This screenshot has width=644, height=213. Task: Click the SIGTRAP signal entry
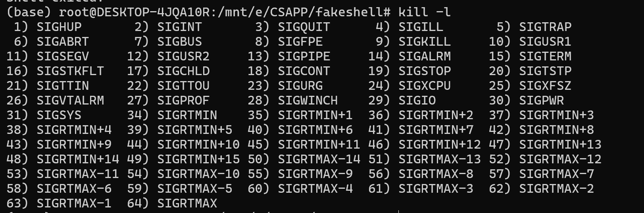point(545,27)
